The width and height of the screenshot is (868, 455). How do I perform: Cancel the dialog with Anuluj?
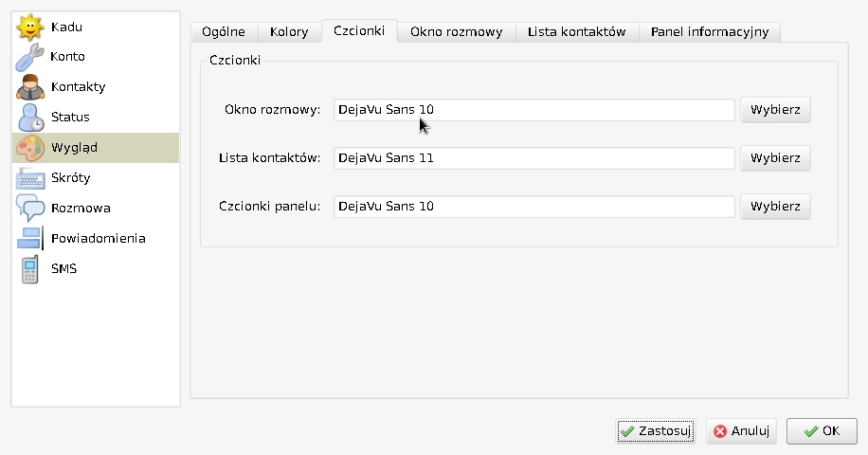click(x=741, y=431)
